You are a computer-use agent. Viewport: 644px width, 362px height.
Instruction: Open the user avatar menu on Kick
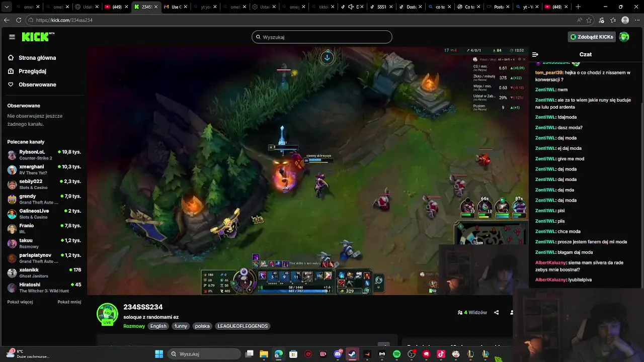(x=624, y=37)
